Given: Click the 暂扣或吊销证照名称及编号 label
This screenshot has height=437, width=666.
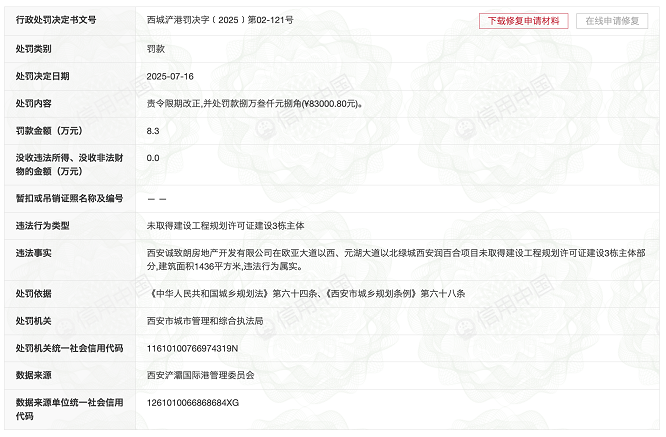Looking at the screenshot, I should 70,198.
